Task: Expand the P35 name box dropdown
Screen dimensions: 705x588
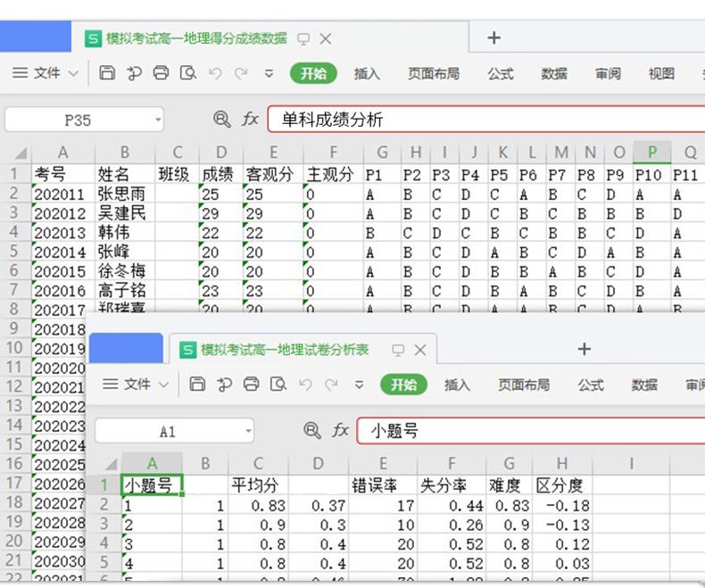Action: point(158,119)
